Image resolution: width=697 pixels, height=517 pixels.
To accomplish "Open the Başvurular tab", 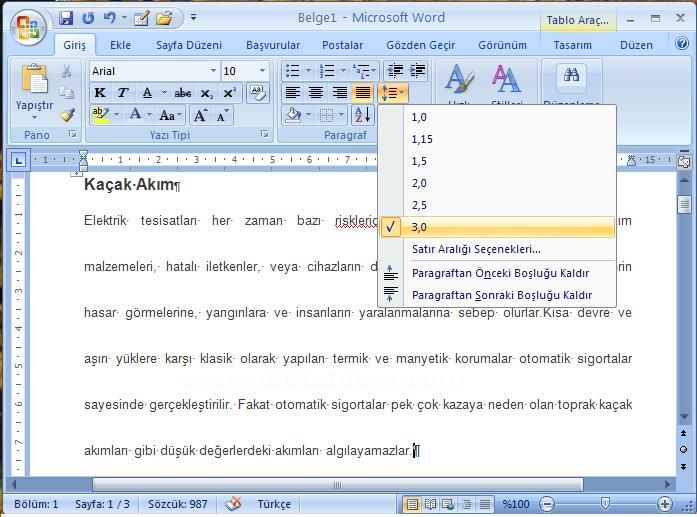I will (273, 45).
